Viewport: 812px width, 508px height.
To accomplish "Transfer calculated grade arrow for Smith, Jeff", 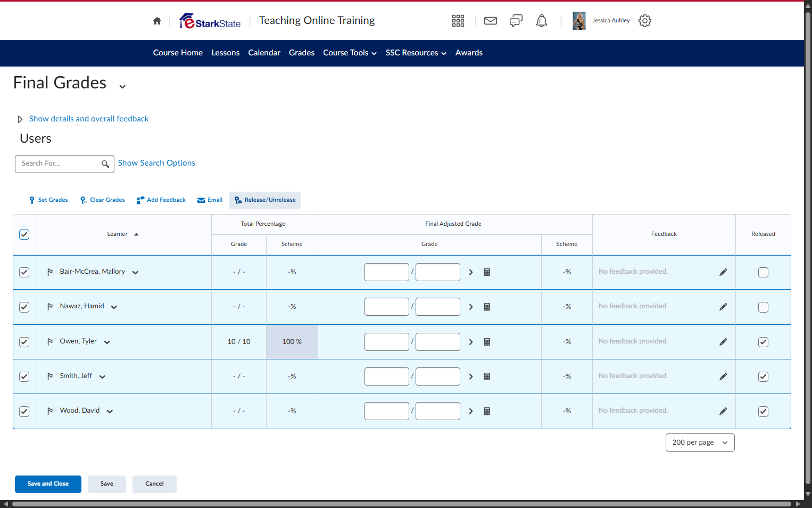I will tap(471, 376).
